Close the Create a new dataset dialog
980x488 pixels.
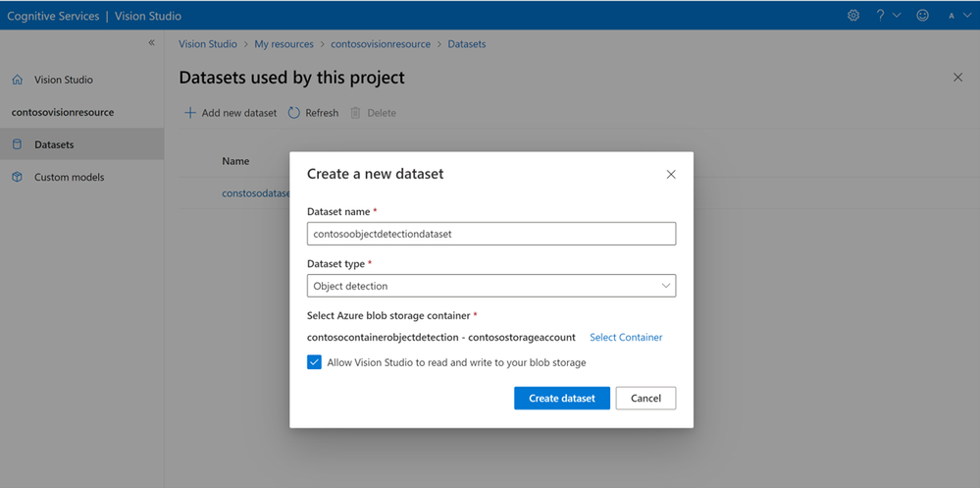[671, 175]
